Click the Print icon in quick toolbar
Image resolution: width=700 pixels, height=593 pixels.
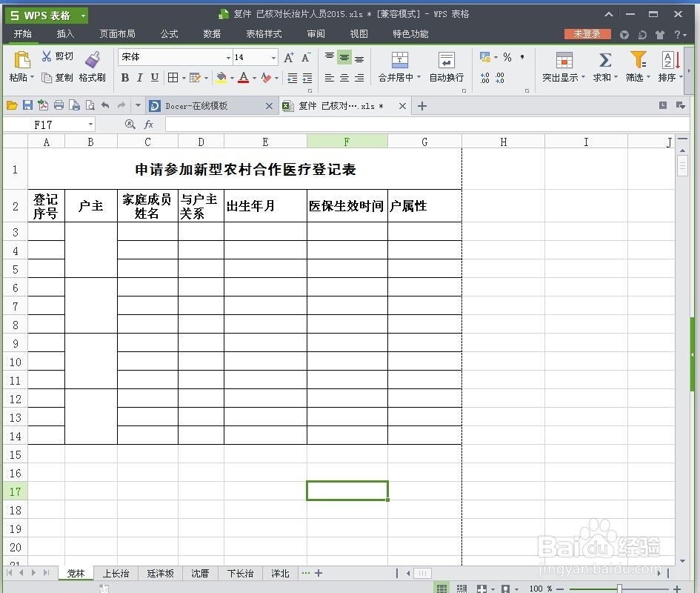tap(59, 105)
